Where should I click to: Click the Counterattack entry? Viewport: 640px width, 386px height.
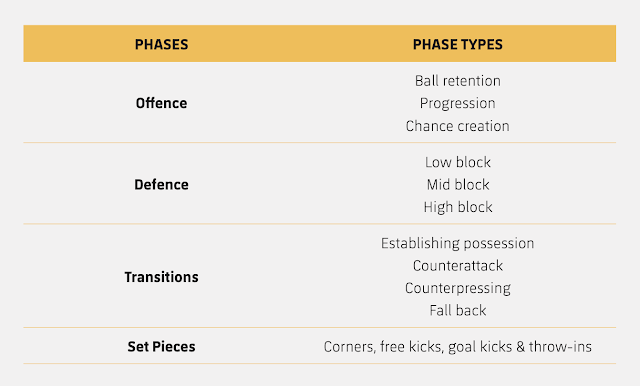[458, 266]
